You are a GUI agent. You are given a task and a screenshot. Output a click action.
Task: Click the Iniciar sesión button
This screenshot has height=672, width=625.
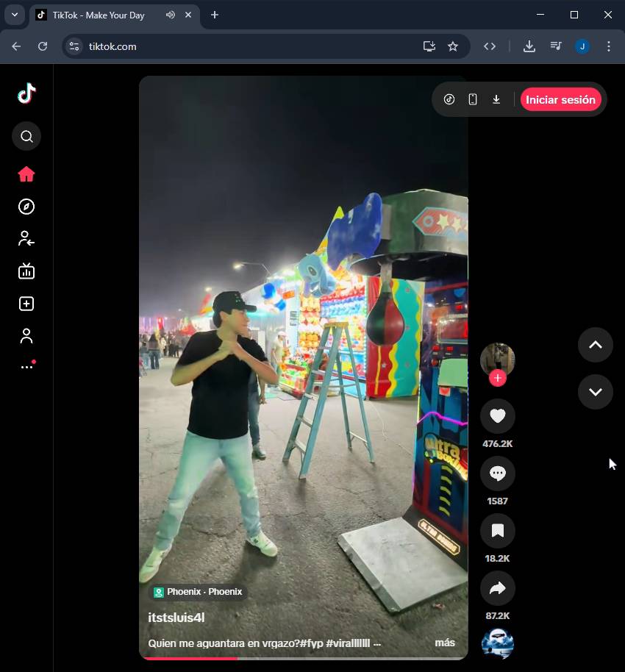(560, 100)
